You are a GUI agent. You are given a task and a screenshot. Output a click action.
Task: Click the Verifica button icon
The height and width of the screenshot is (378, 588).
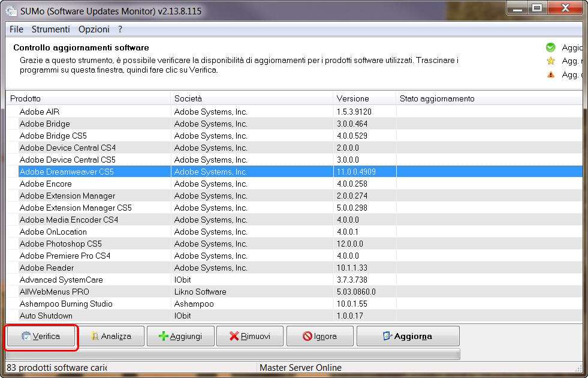(x=26, y=337)
